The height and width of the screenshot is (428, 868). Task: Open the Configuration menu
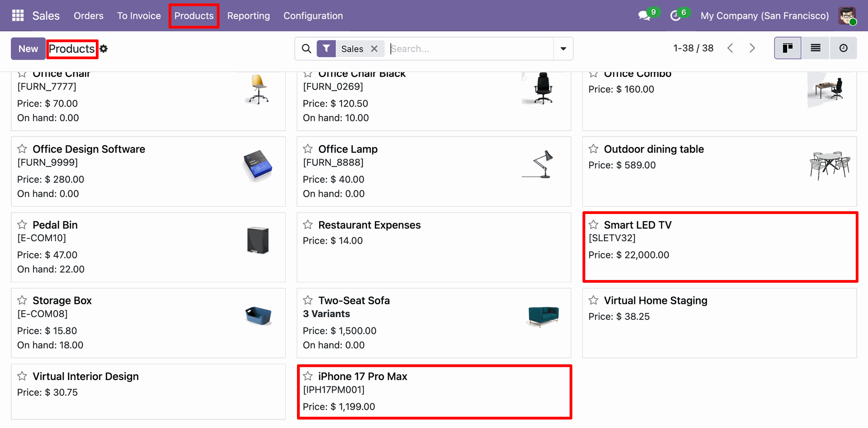313,16
